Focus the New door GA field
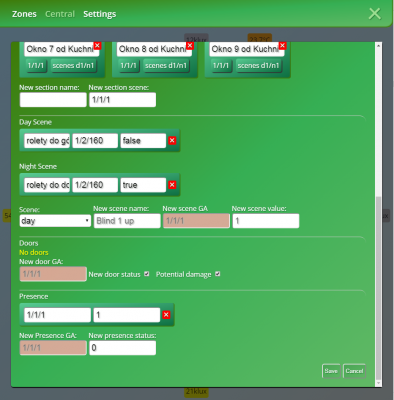 pyautogui.click(x=53, y=274)
